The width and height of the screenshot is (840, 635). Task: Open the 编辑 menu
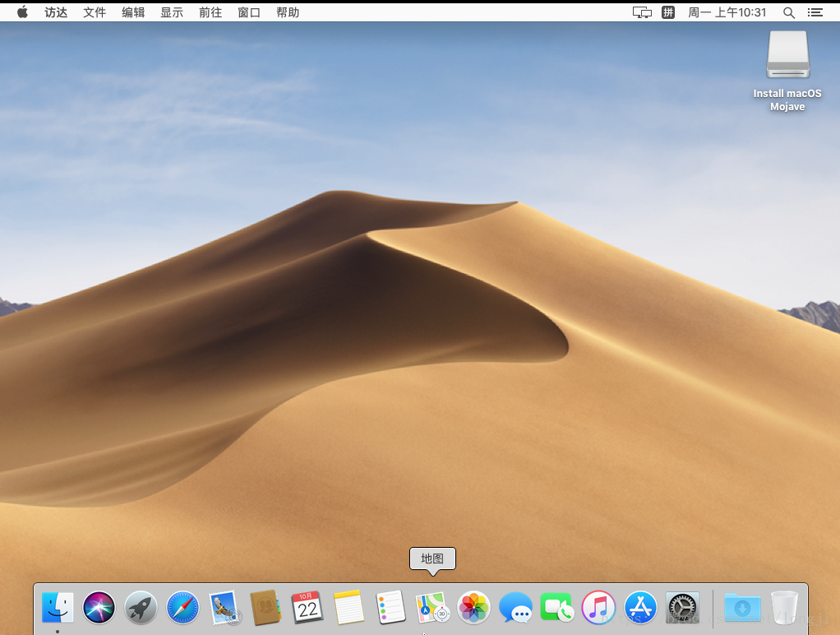133,12
